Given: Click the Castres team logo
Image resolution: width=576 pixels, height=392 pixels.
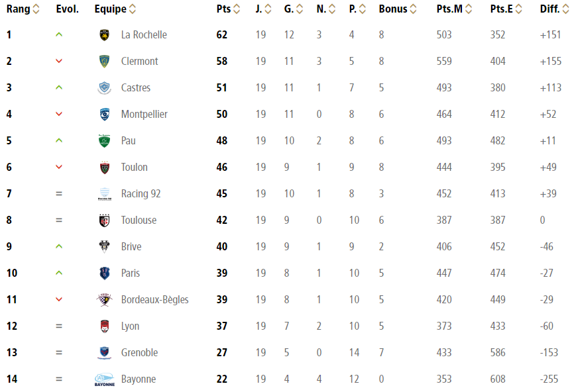Looking at the screenshot, I should (x=104, y=88).
